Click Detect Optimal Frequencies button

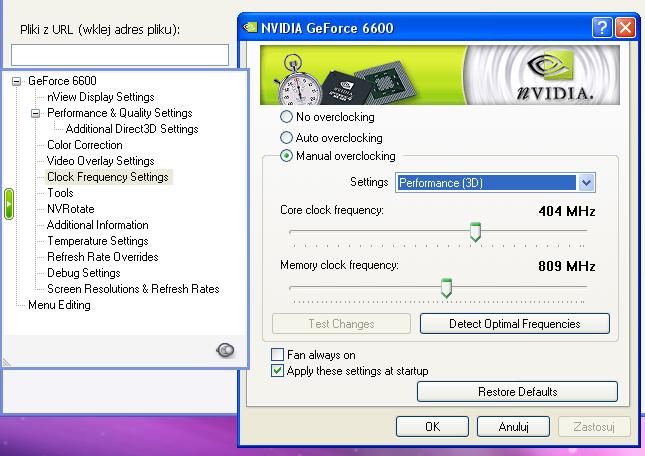515,324
